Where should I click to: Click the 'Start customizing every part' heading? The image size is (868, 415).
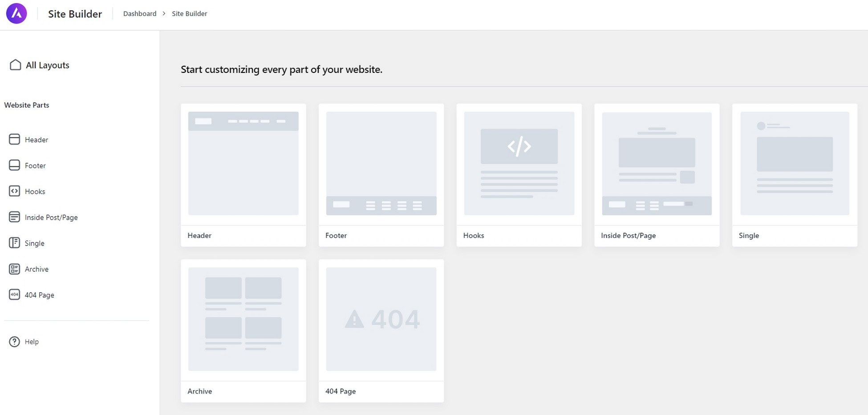[281, 69]
